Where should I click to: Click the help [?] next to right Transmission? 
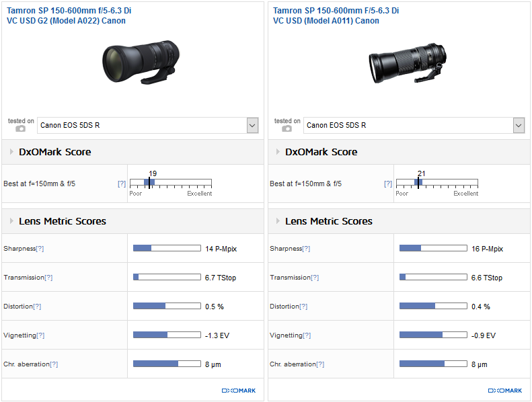(315, 278)
